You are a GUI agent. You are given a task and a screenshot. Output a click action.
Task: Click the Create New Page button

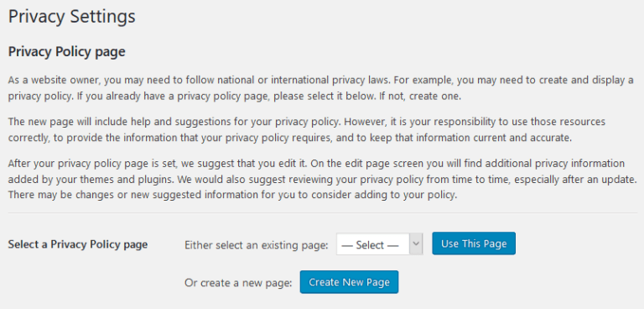click(349, 282)
